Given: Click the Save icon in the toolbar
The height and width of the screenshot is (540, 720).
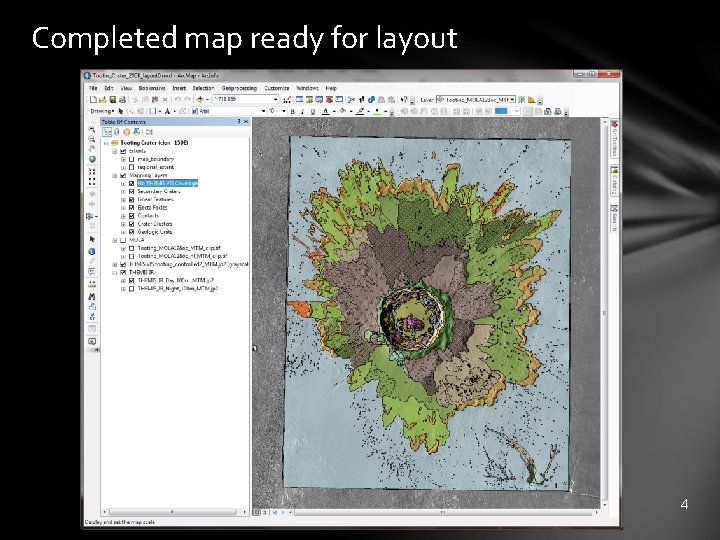Looking at the screenshot, I should coord(113,99).
